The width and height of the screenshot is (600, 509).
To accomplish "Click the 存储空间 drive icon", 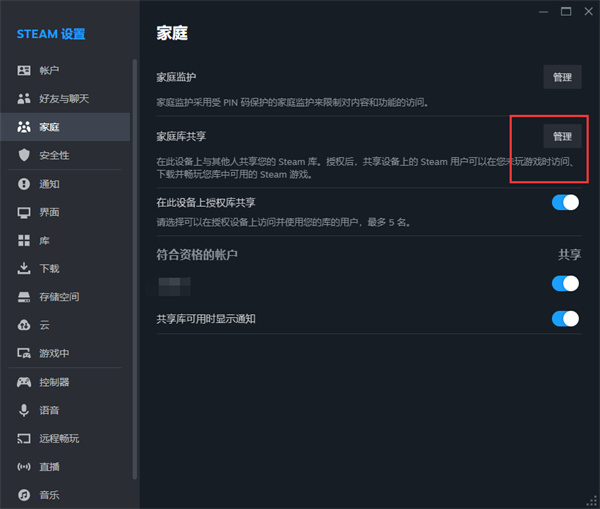I will pos(24,297).
